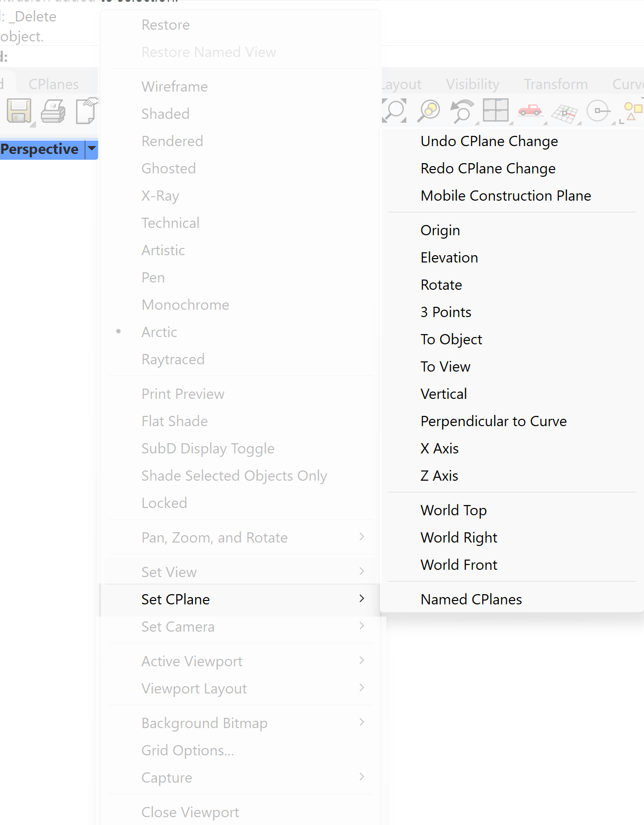
Task: Select the Arctic display mode option
Action: [x=159, y=332]
